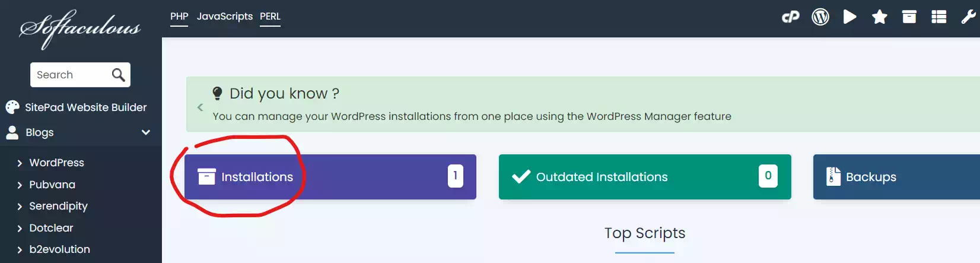980x263 pixels.
Task: Expand the Serendipity tree arrow
Action: point(20,207)
